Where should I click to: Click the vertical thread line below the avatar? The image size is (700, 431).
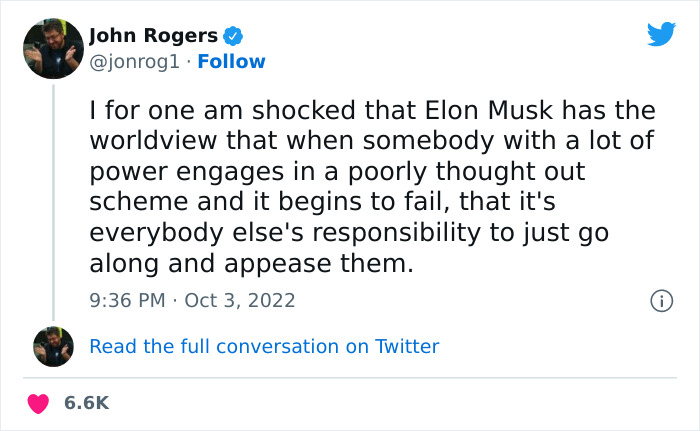pyautogui.click(x=53, y=200)
